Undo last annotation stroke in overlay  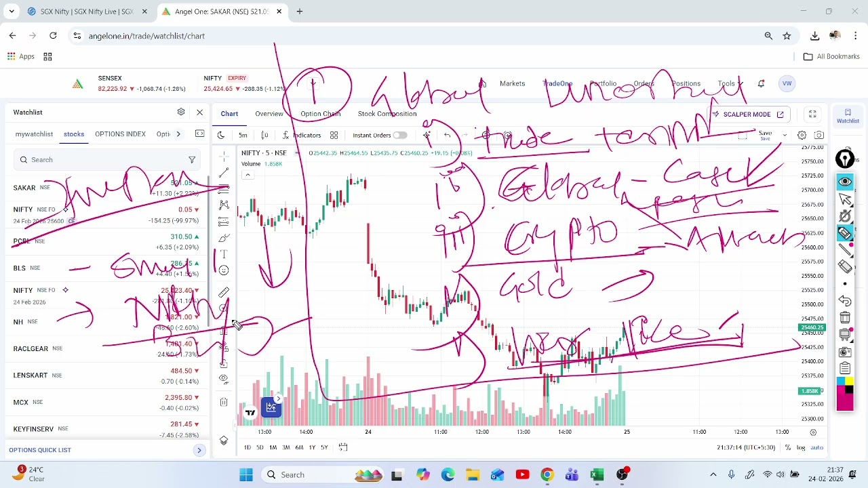[845, 300]
